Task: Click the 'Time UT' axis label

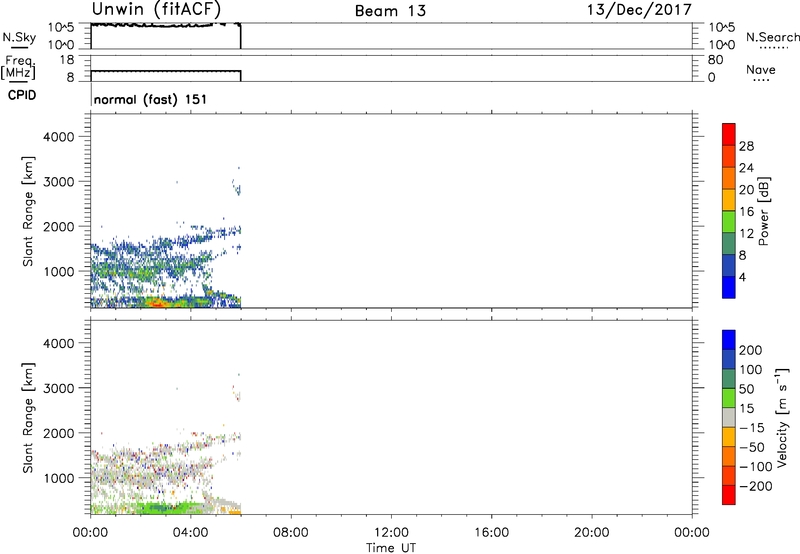Action: click(x=391, y=548)
